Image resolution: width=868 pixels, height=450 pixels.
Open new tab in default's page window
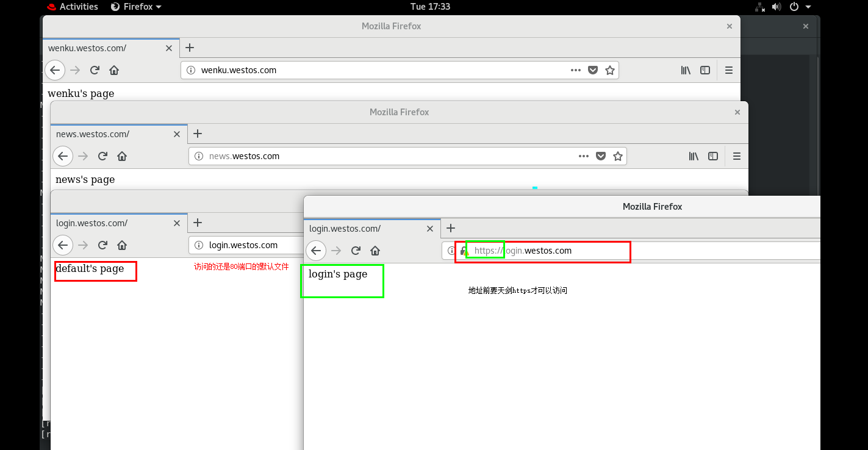point(198,223)
